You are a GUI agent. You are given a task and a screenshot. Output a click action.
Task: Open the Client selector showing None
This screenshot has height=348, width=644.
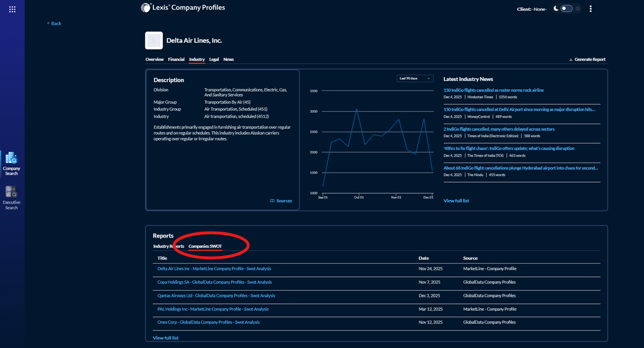tap(532, 9)
